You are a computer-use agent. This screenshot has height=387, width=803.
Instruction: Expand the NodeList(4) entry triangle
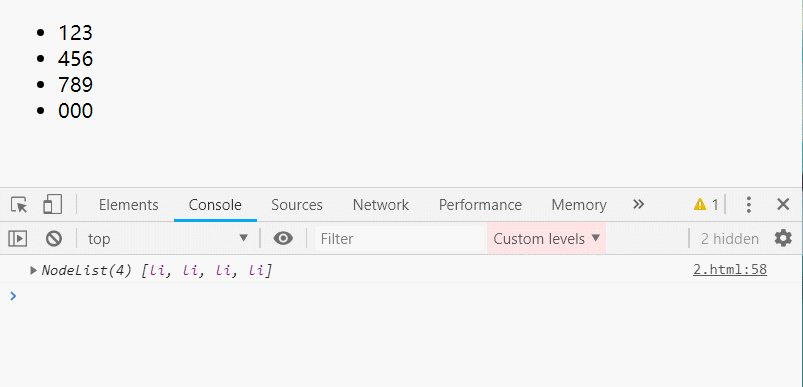[x=33, y=270]
